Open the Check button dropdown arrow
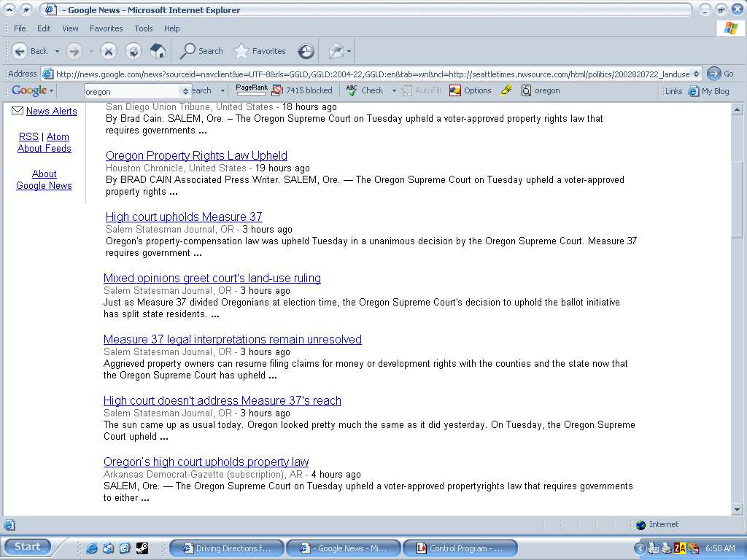Viewport: 747px width, 560px height. coord(393,90)
